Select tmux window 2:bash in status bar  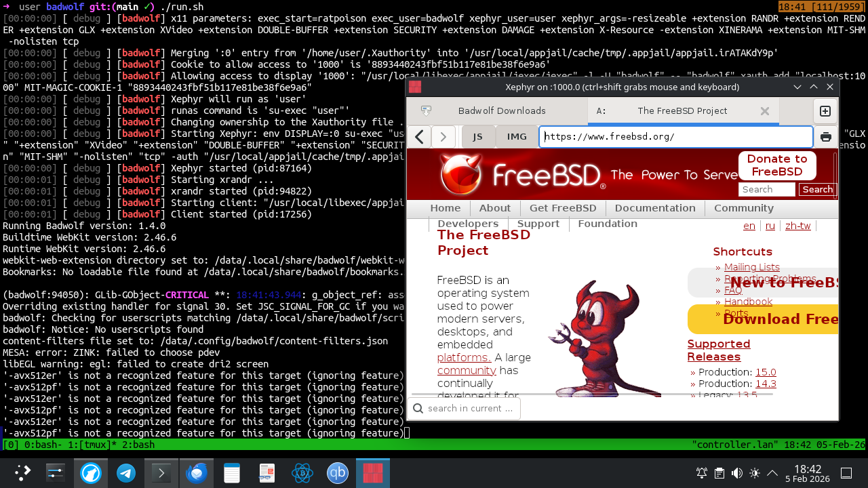tap(138, 445)
